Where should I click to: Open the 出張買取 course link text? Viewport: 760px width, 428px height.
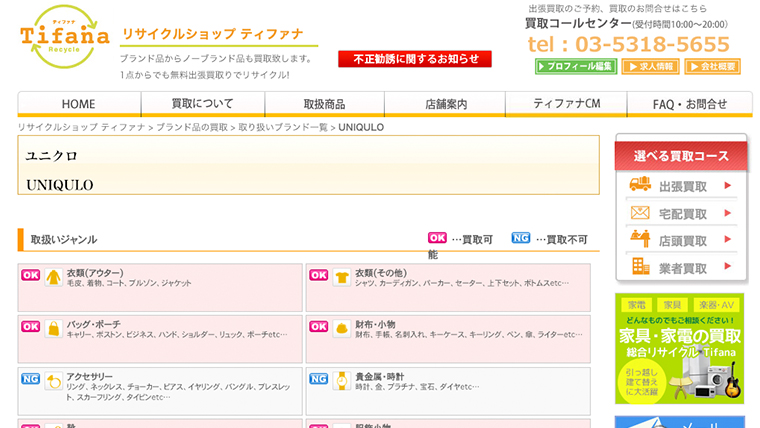(682, 187)
